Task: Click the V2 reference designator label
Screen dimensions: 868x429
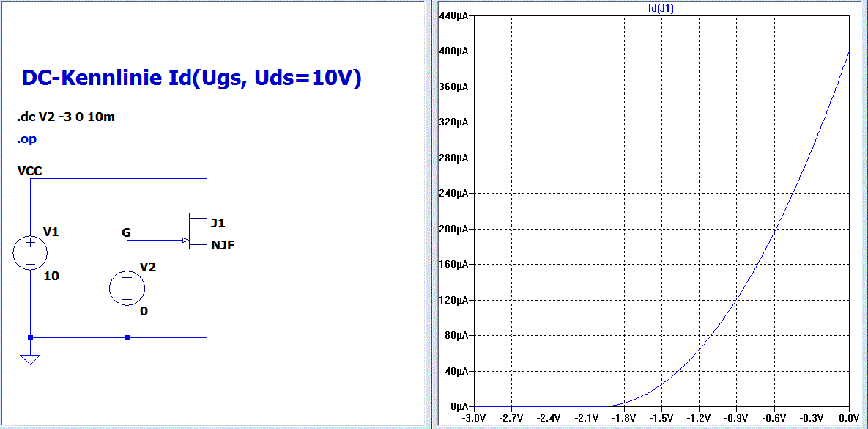Action: (x=148, y=268)
